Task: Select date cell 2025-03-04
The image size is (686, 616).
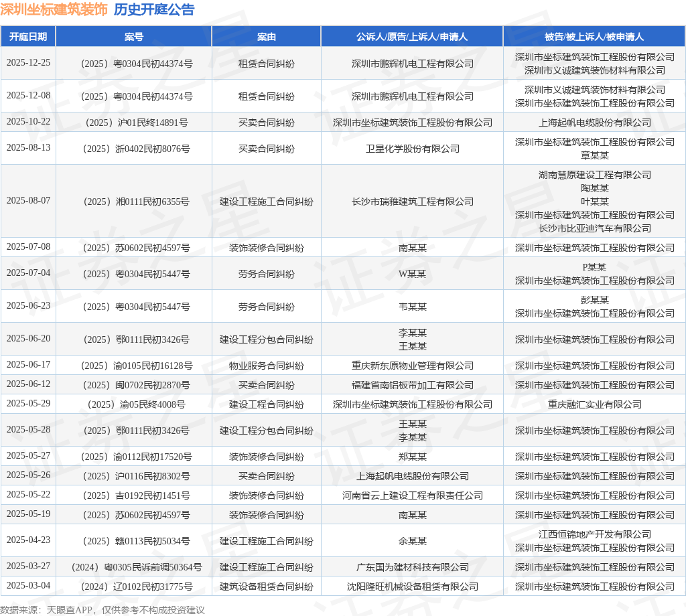Action: tap(28, 585)
